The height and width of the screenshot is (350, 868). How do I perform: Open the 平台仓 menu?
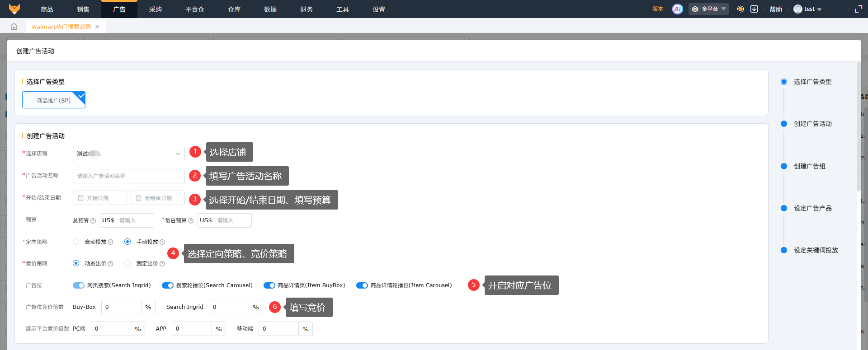(195, 9)
